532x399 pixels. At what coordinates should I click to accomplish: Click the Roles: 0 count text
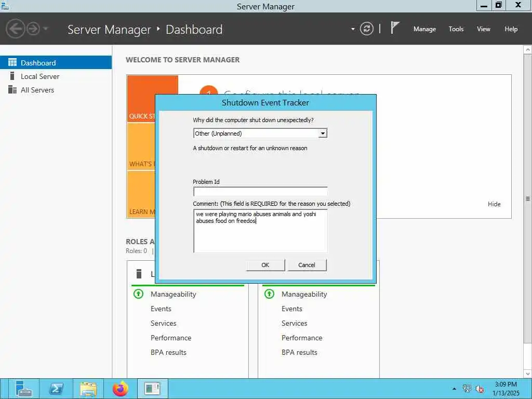click(137, 251)
